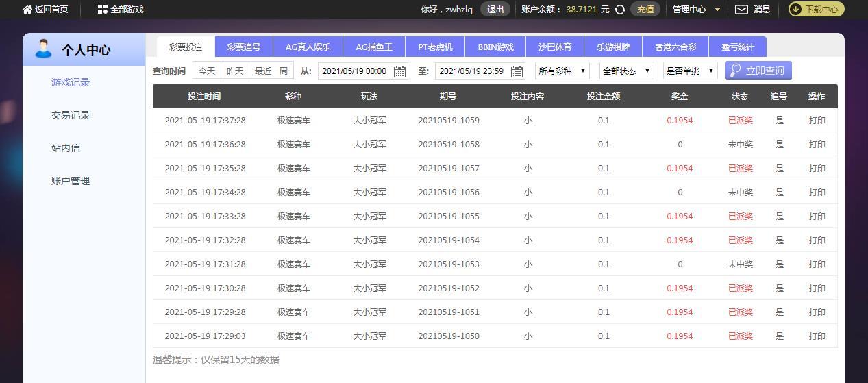The image size is (868, 383).
Task: Click the home icon next to 返回首页
Action: (x=27, y=10)
